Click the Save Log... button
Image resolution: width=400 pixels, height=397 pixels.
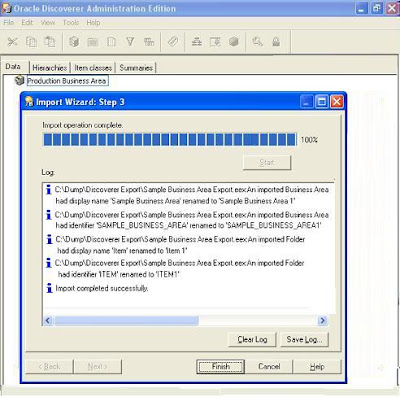pyautogui.click(x=304, y=339)
